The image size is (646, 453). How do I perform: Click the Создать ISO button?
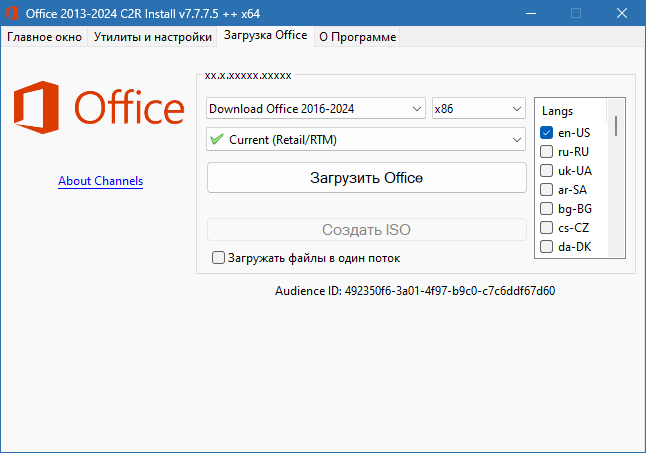[x=367, y=229]
